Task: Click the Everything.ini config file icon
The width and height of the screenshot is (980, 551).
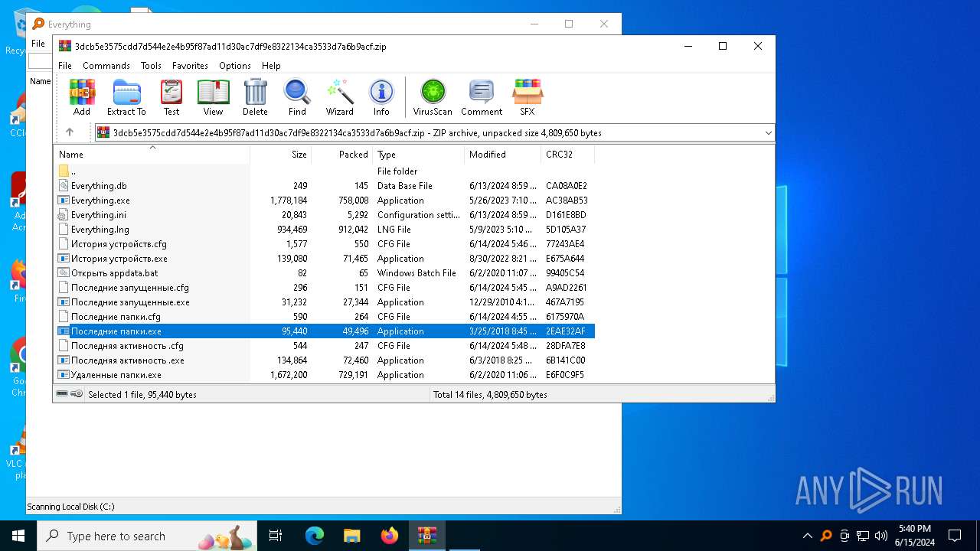Action: click(x=64, y=215)
